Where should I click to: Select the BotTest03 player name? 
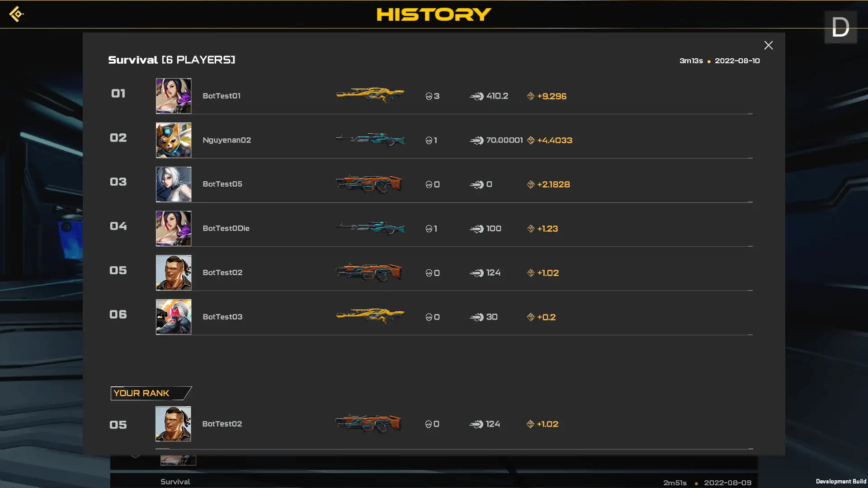[x=222, y=317]
